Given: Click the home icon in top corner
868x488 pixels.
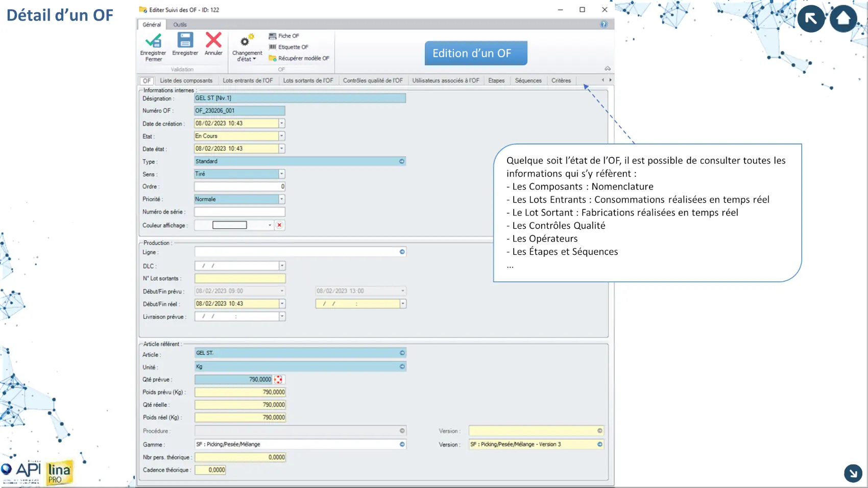Looking at the screenshot, I should pyautogui.click(x=843, y=19).
